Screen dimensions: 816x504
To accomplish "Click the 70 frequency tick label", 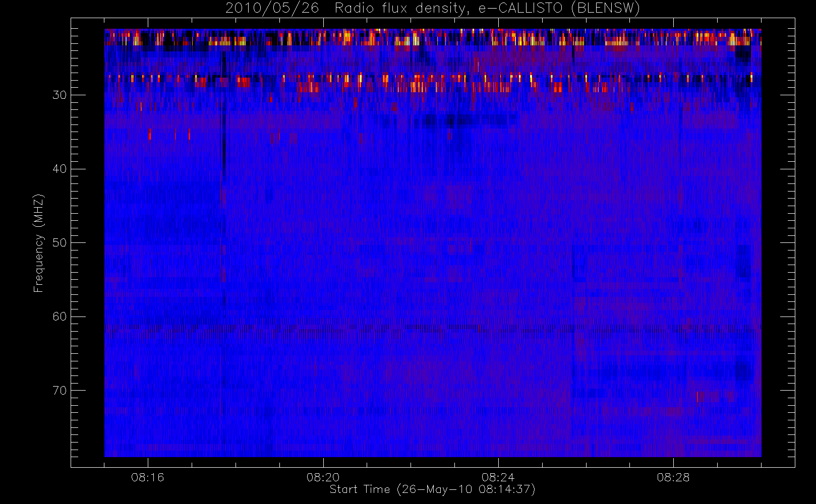I will (60, 391).
